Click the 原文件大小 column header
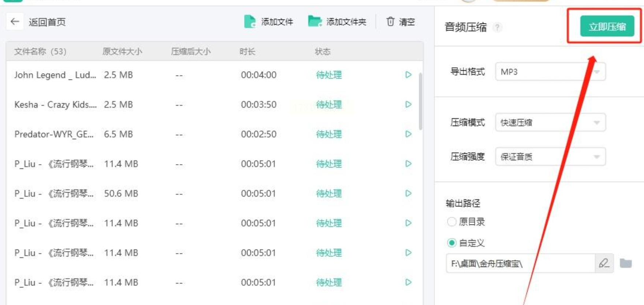644x305 pixels. 122,51
